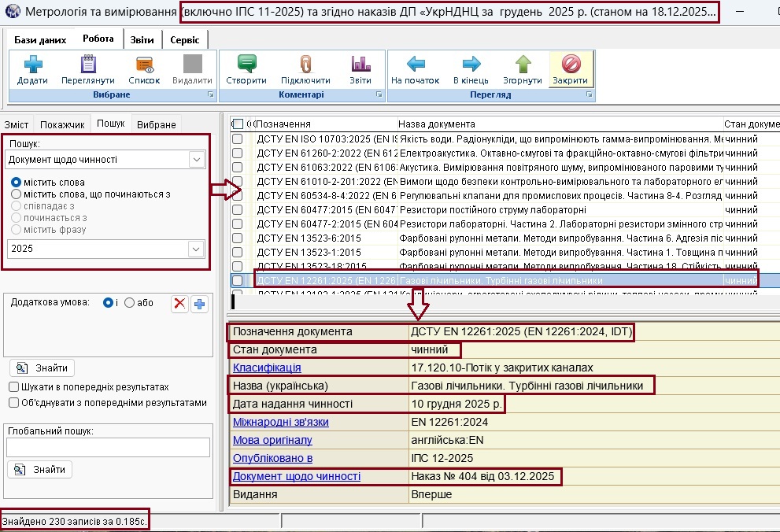Screen dimensions: 780x532
Task: Tick checkbox for ДСТУ EN 12261:2025 row
Action: (x=237, y=281)
